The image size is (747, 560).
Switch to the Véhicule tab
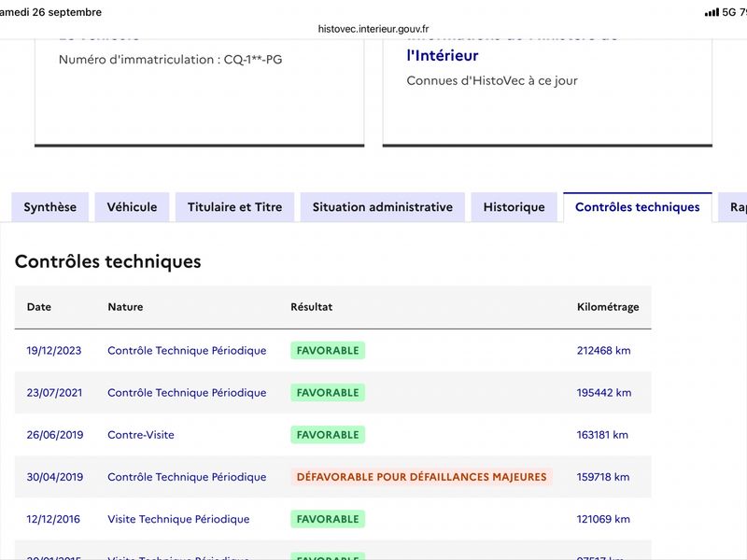[132, 207]
